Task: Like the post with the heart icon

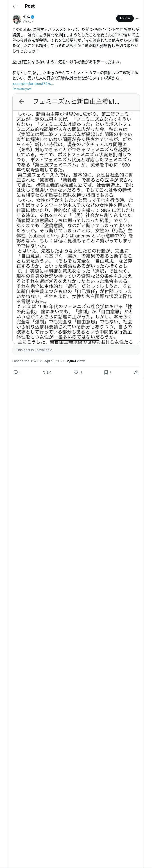Action: (76, 372)
